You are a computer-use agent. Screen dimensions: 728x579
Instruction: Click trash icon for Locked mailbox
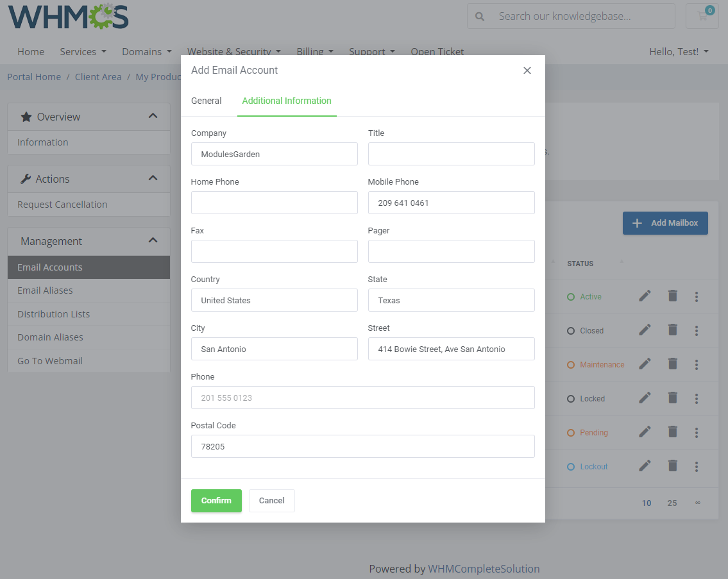[x=672, y=398]
